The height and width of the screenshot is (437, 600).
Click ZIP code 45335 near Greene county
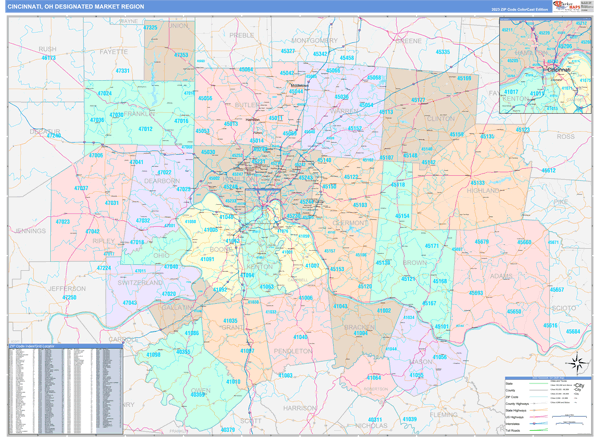[x=443, y=52]
